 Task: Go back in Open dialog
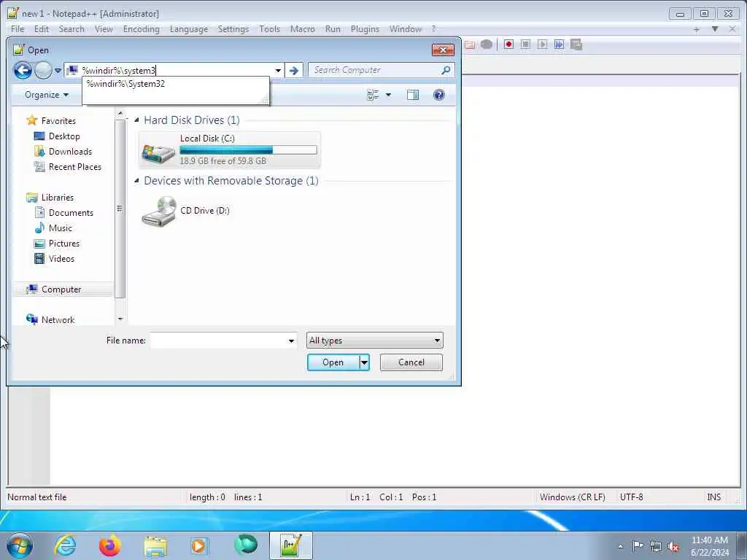23,71
